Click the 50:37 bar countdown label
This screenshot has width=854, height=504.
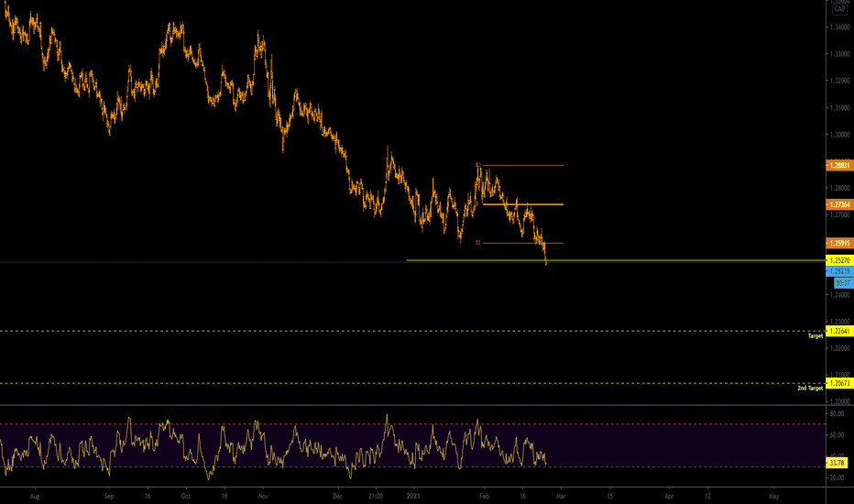tap(844, 283)
